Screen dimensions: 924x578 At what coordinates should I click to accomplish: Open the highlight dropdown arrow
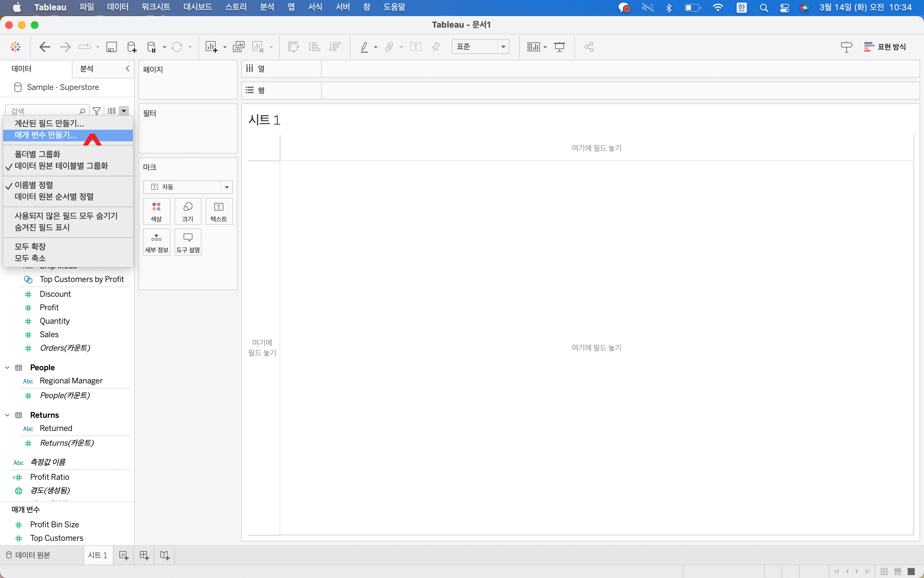click(x=376, y=47)
